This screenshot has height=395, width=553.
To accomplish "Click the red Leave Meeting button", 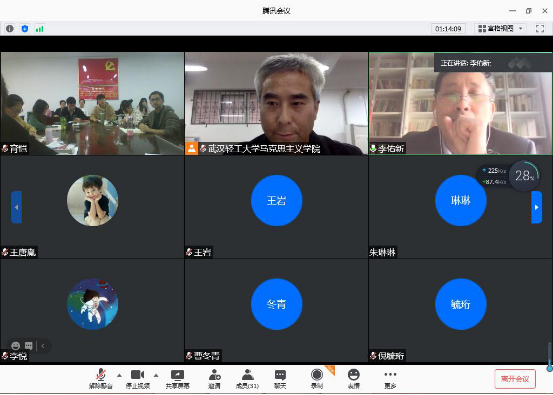I will tap(515, 379).
